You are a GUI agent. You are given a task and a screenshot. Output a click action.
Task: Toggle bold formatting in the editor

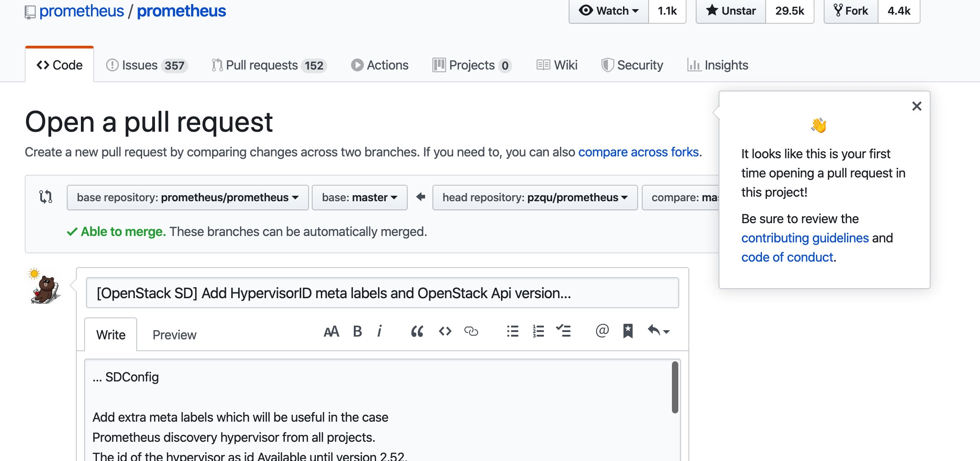[x=357, y=331]
